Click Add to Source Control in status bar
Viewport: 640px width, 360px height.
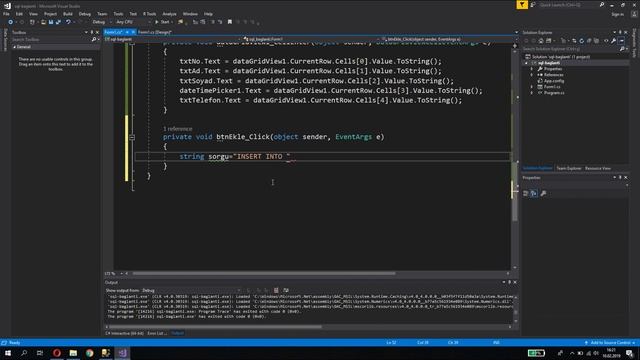610,343
